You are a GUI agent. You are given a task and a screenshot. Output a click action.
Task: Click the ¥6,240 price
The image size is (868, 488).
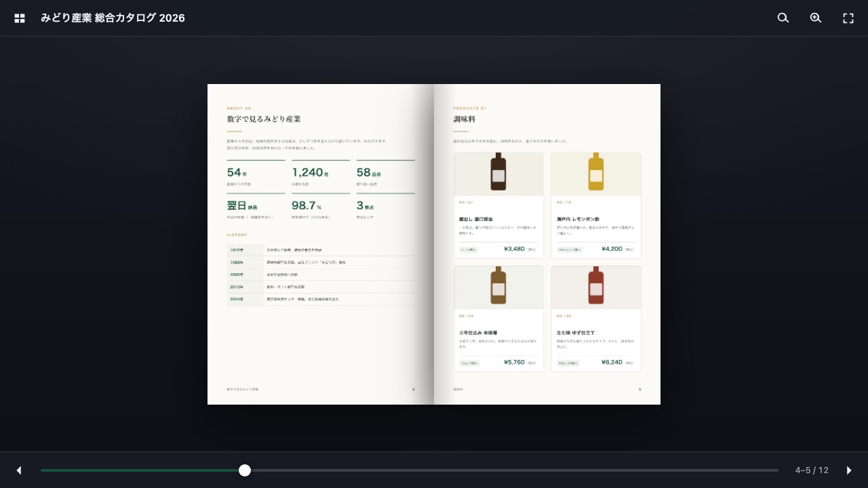pyautogui.click(x=612, y=362)
